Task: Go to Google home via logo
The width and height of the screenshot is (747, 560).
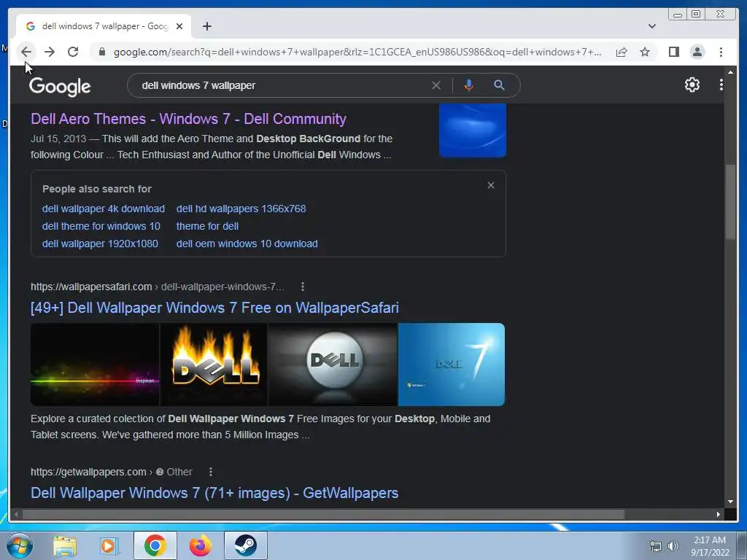Action: pos(60,86)
